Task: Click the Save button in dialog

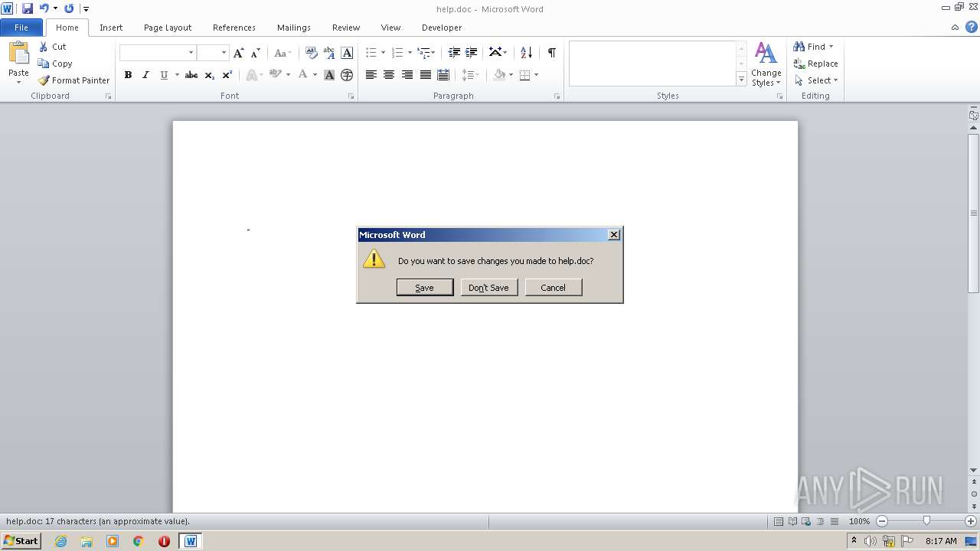Action: point(425,288)
